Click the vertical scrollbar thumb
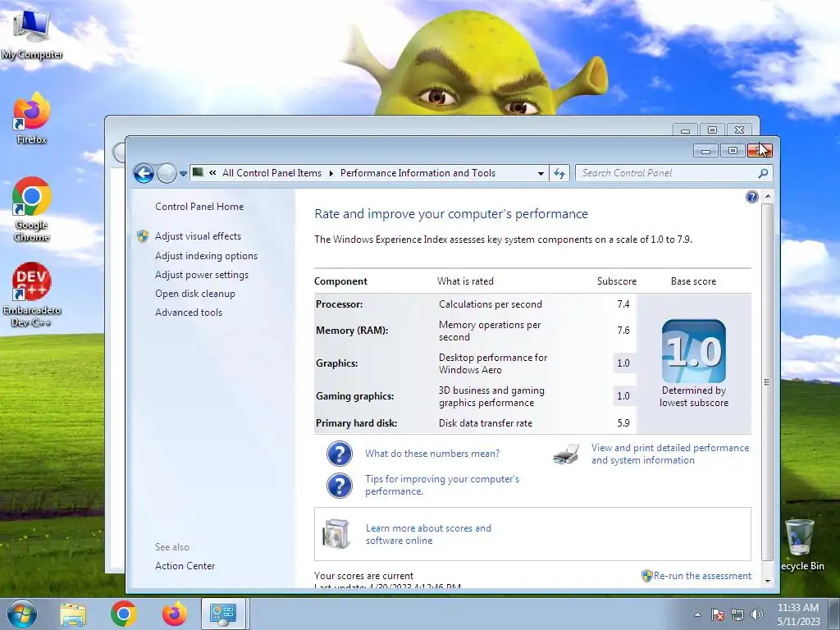 pos(768,381)
